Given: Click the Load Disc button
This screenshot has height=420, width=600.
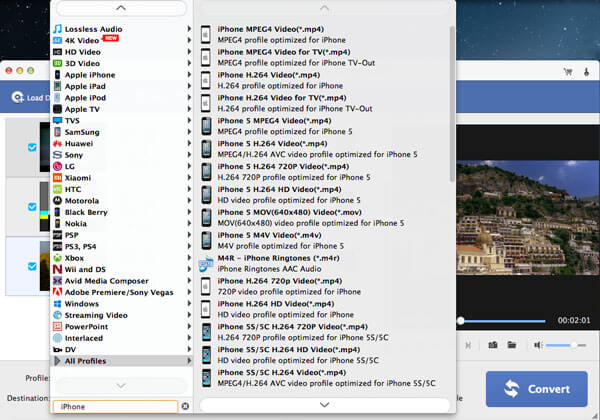Looking at the screenshot, I should coord(31,98).
